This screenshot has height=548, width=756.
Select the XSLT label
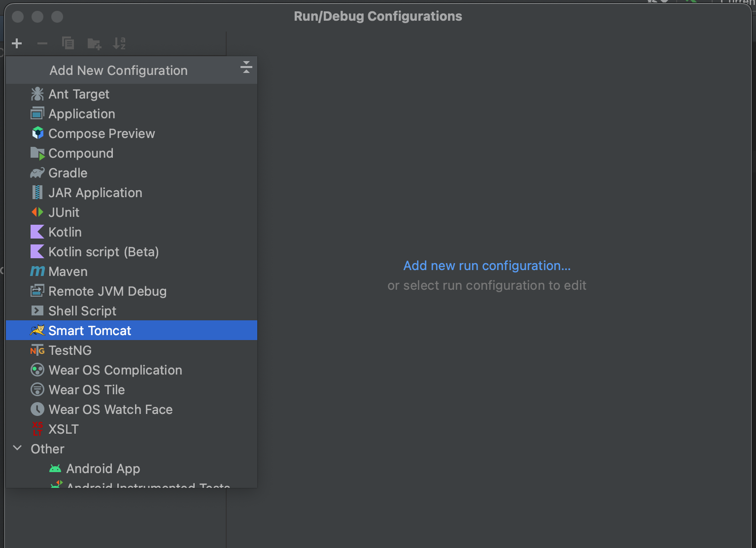tap(64, 429)
